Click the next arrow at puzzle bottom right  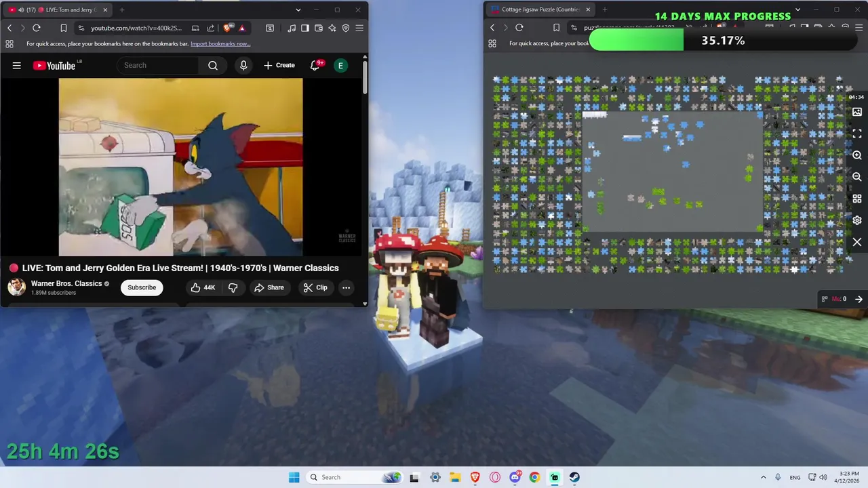click(859, 299)
